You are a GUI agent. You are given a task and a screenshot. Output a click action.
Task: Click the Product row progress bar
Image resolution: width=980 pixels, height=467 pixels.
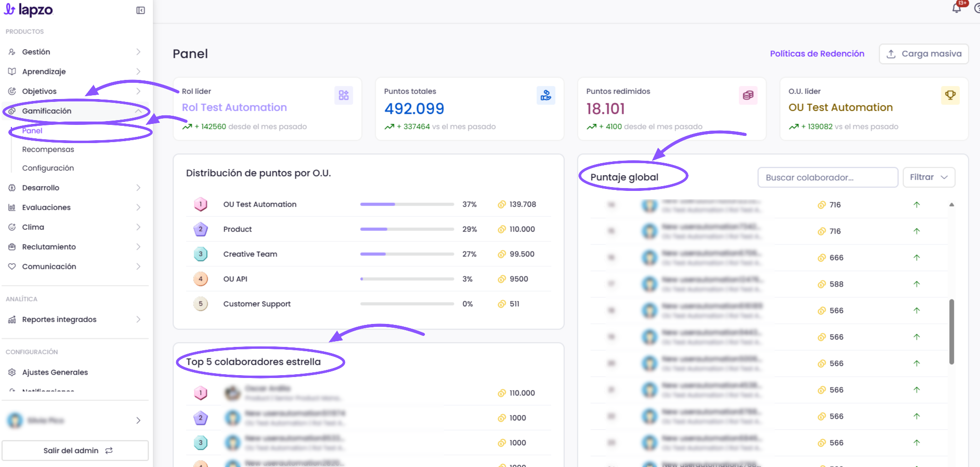point(407,229)
